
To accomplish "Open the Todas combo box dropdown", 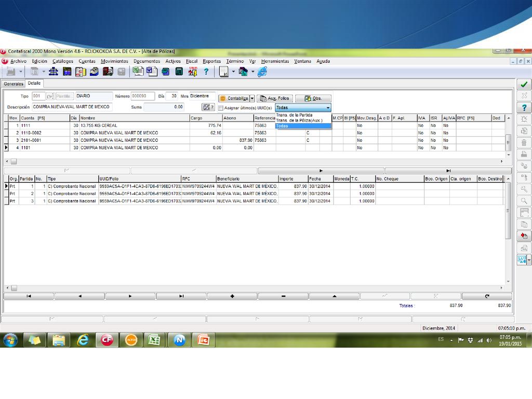I will click(x=328, y=108).
